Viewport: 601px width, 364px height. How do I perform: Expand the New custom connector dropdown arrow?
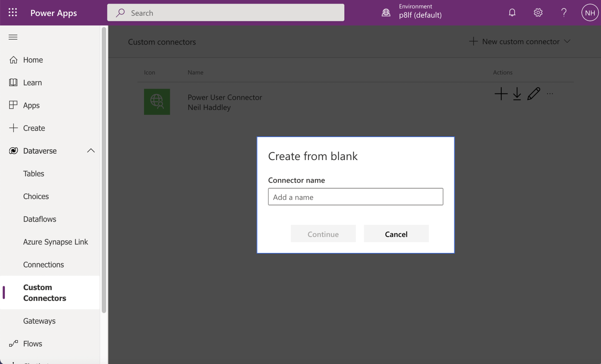coord(567,41)
